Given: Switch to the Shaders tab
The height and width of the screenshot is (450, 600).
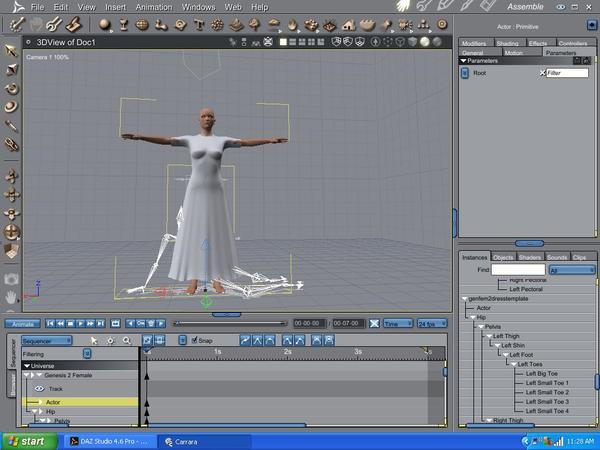Looking at the screenshot, I should click(x=529, y=257).
